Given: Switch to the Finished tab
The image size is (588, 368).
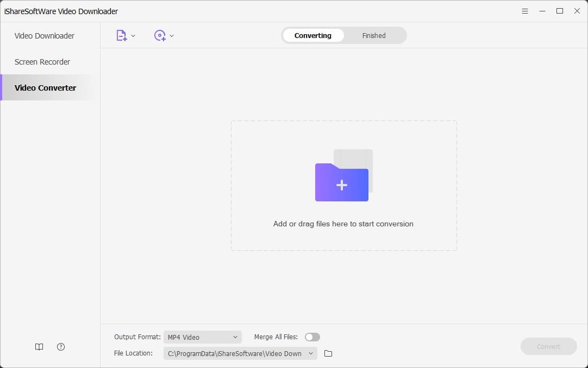Looking at the screenshot, I should click(373, 35).
